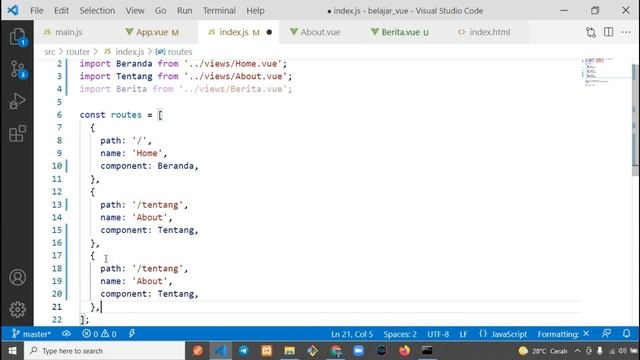Open the Extensions view
The image size is (640, 360).
(17, 133)
